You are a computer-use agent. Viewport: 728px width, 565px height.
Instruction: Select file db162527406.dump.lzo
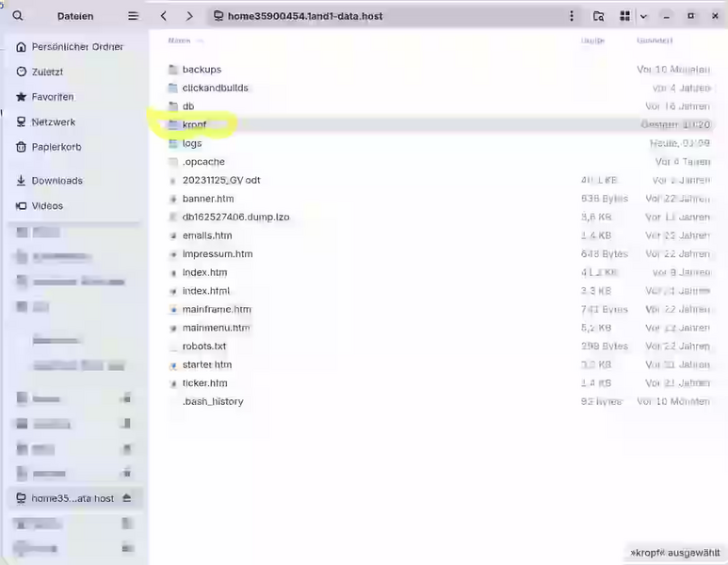pos(438,218)
